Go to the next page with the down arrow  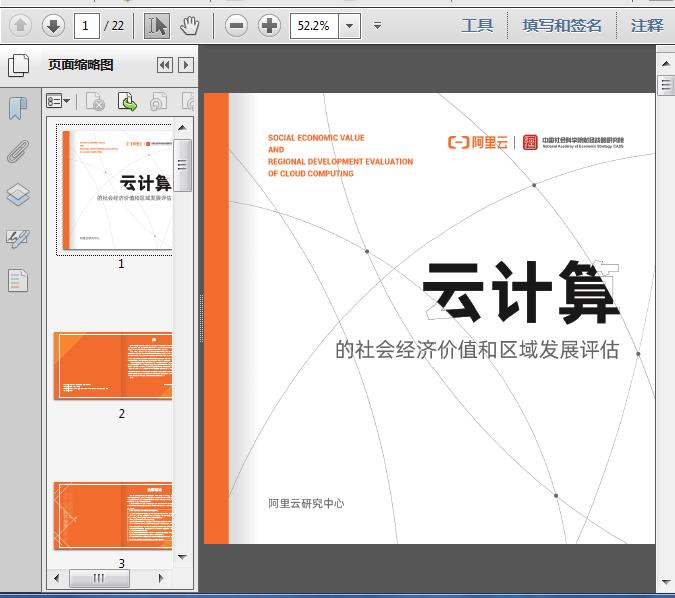tap(53, 26)
